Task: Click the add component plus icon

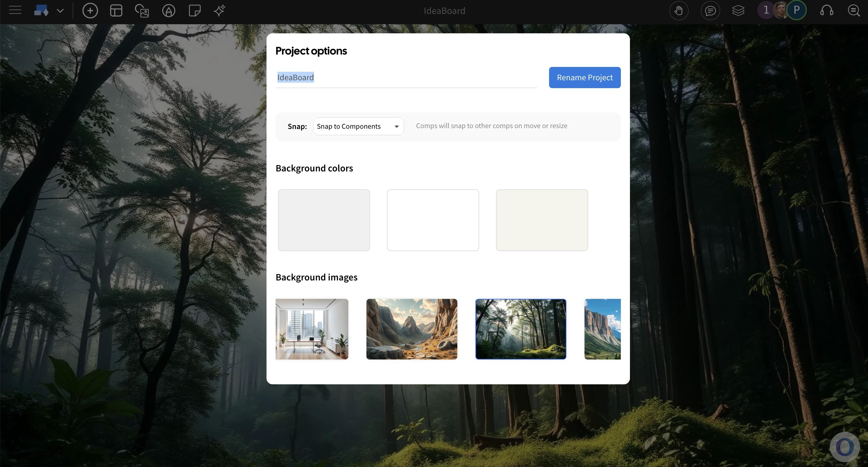Action: 90,11
